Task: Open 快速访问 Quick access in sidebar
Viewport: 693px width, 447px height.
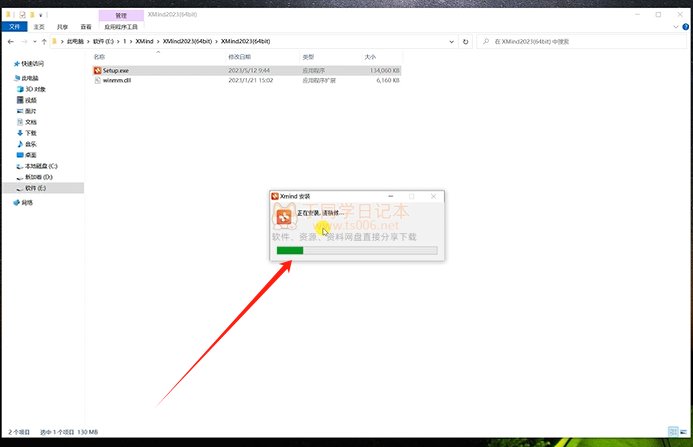Action: coord(29,64)
